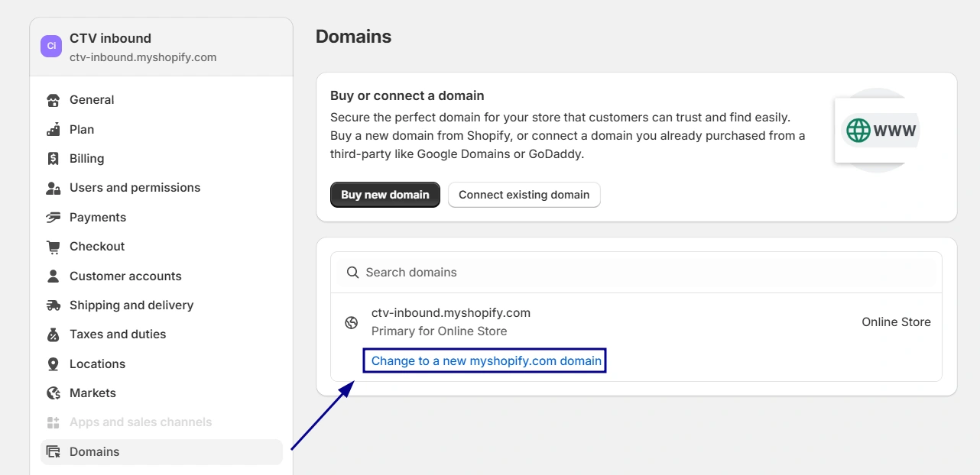This screenshot has width=980, height=475.
Task: Click the CTV inbound store avatar icon
Action: pos(51,46)
